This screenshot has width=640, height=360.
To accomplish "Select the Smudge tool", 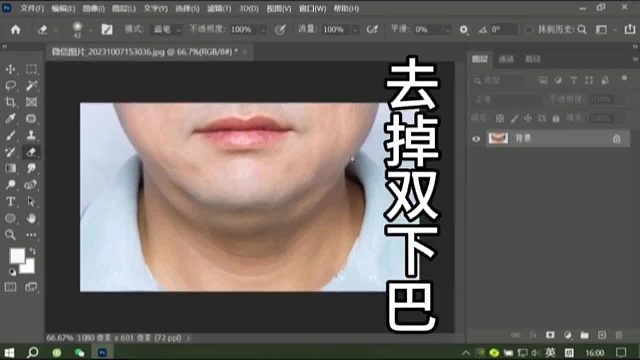I will tap(31, 168).
